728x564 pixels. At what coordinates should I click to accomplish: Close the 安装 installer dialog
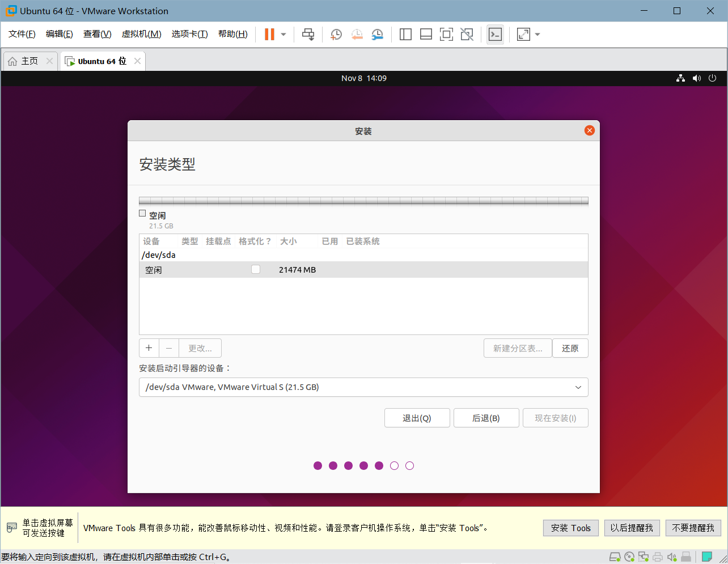point(590,130)
